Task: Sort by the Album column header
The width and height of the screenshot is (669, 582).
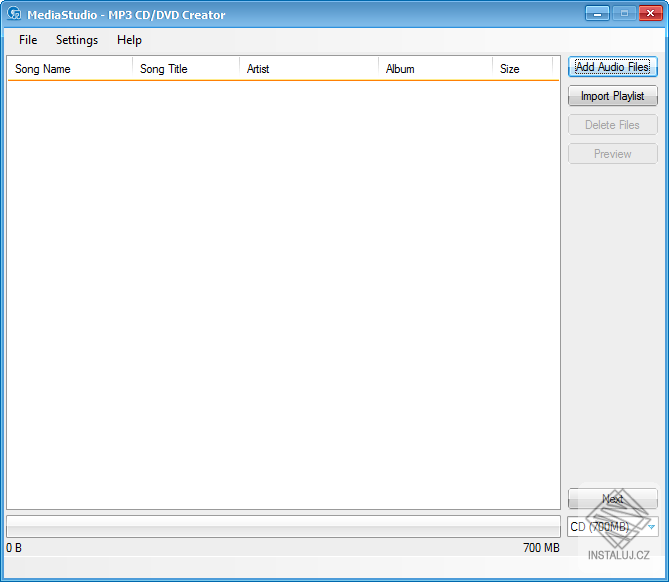Action: 435,69
